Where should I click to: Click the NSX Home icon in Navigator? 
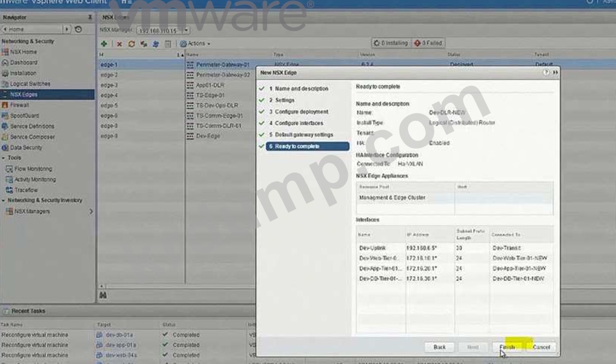coord(5,52)
